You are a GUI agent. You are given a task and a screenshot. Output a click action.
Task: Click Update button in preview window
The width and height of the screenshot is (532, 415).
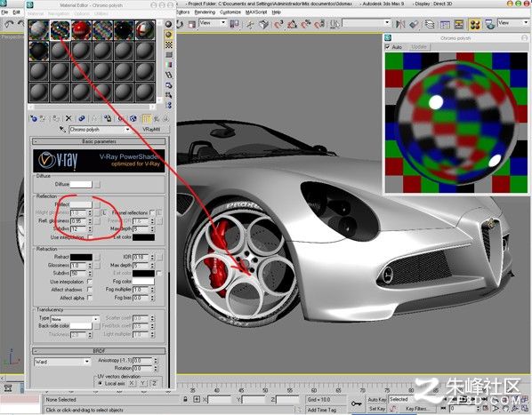(x=419, y=47)
